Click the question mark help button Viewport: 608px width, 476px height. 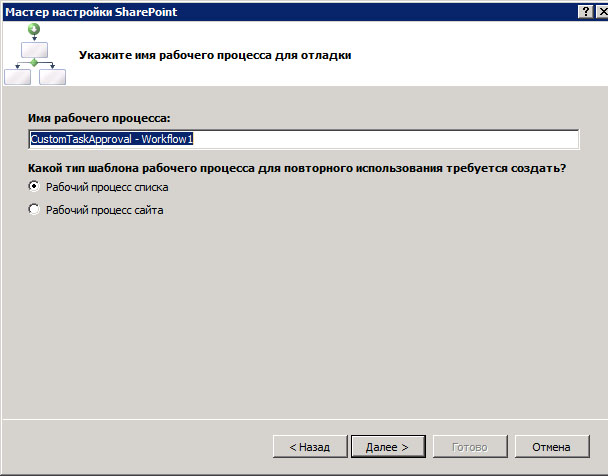586,12
